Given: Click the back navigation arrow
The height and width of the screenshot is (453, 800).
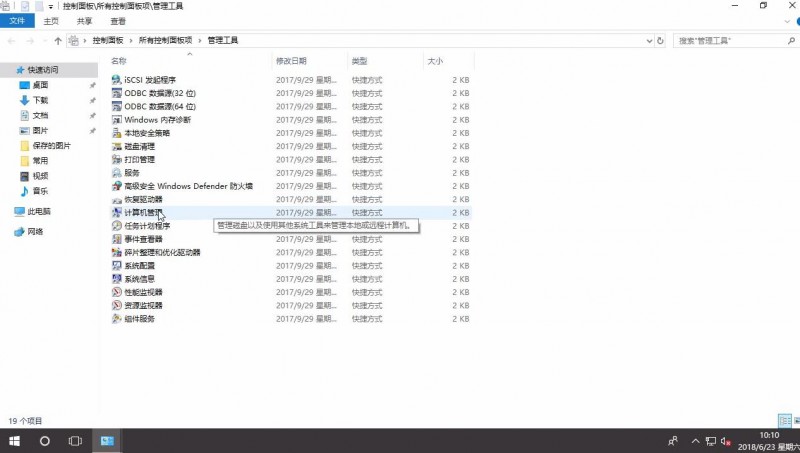Looking at the screenshot, I should point(11,41).
